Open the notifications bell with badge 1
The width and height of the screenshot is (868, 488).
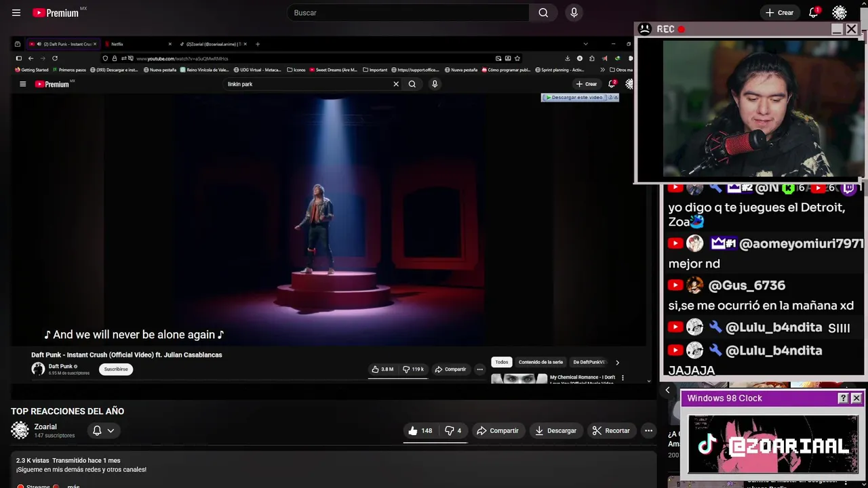pyautogui.click(x=813, y=13)
